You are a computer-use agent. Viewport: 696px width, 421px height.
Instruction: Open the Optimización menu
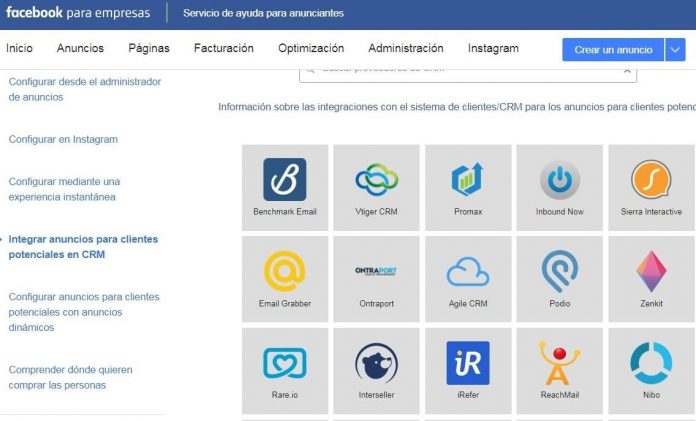coord(311,48)
